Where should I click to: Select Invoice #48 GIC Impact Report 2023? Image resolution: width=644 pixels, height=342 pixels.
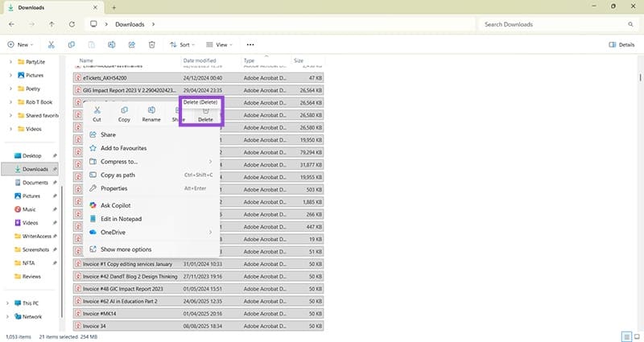click(x=198, y=289)
